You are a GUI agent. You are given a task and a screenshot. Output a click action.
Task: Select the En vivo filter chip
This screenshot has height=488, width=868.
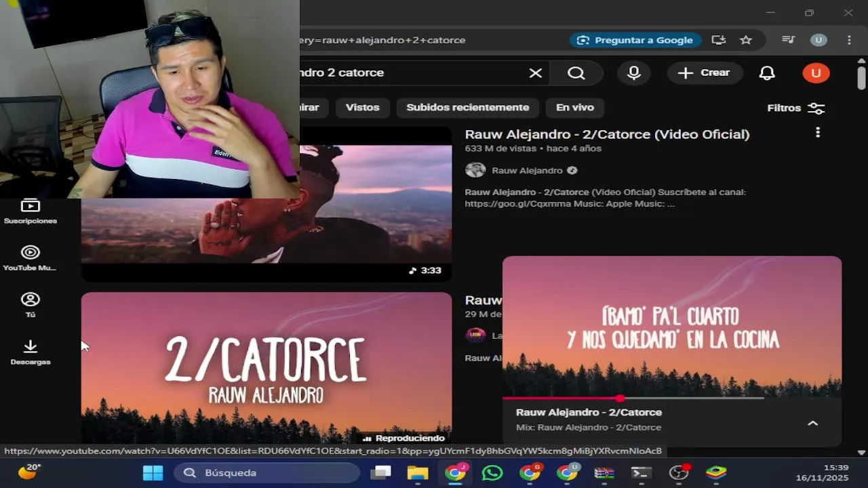(x=575, y=107)
